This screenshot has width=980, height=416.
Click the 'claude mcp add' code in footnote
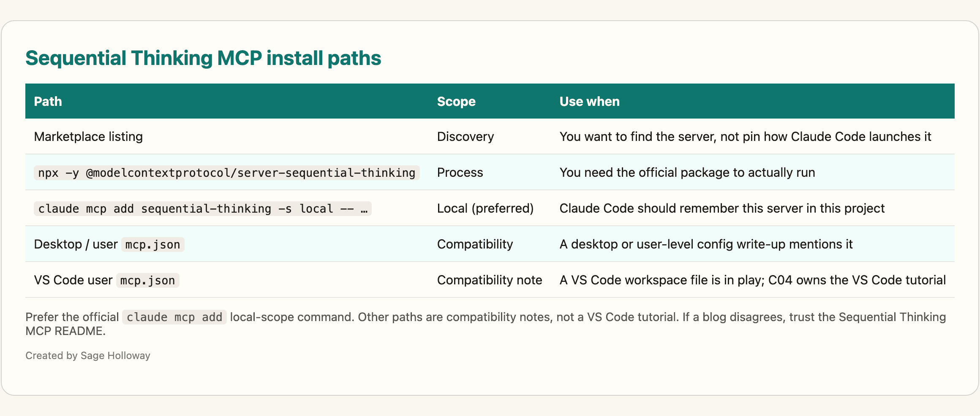[x=174, y=317]
